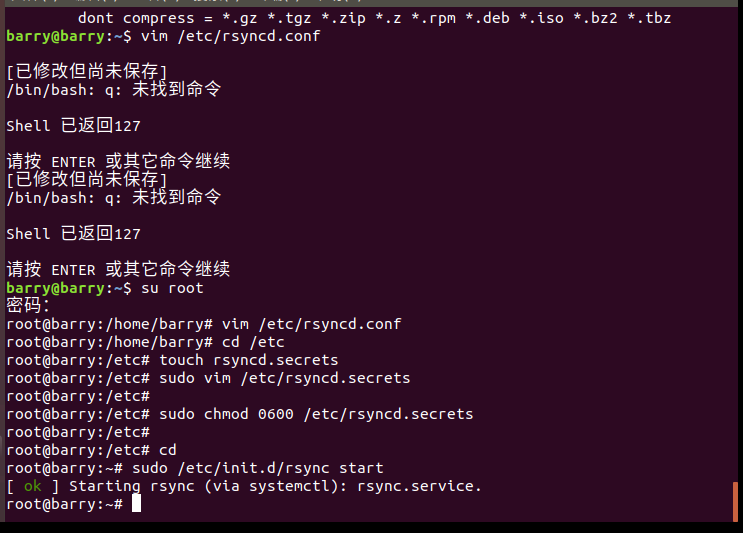Image resolution: width=743 pixels, height=533 pixels.
Task: Click the '密码:' password prompt line
Action: coord(28,305)
